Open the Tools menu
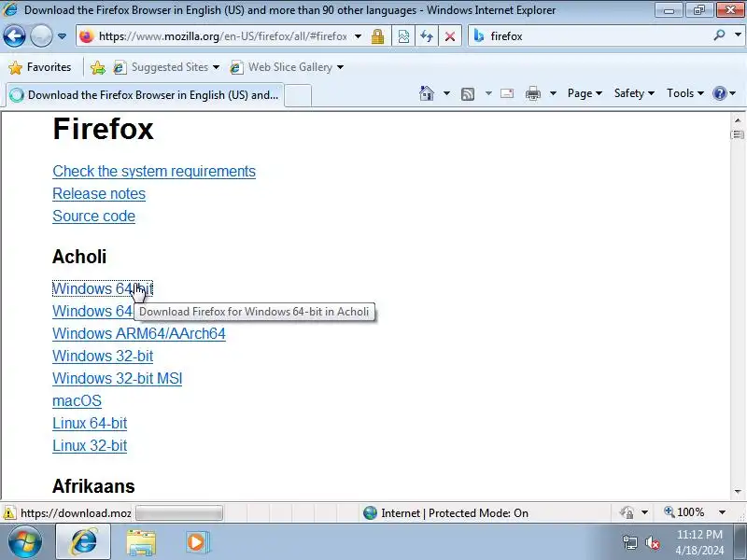 coord(685,93)
